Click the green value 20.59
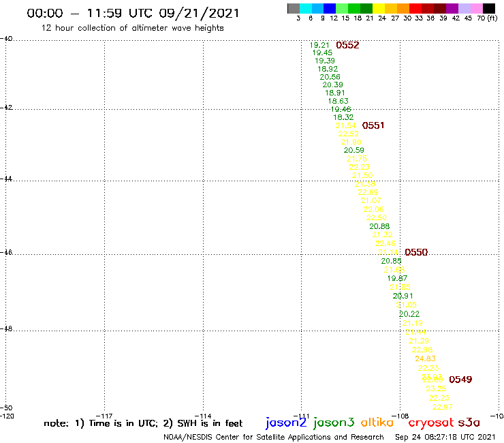 tap(354, 150)
